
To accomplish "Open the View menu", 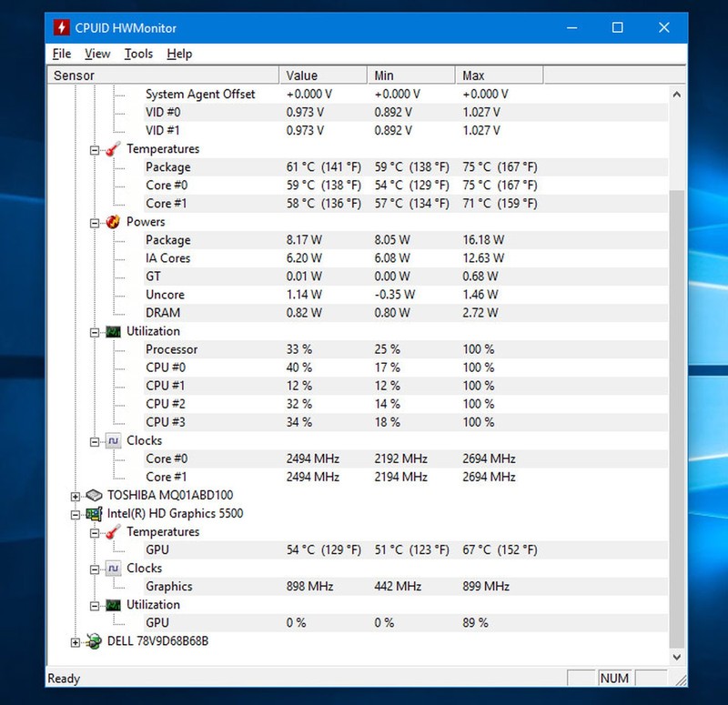I will pyautogui.click(x=97, y=54).
